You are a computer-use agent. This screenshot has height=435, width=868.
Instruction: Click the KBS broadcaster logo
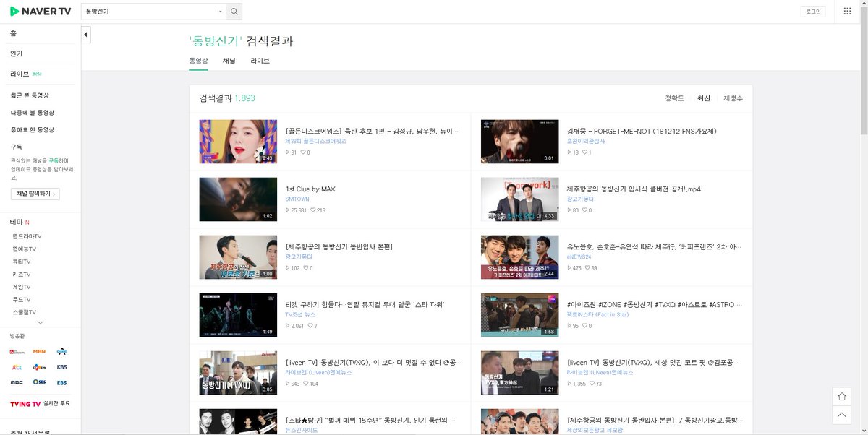[61, 367]
